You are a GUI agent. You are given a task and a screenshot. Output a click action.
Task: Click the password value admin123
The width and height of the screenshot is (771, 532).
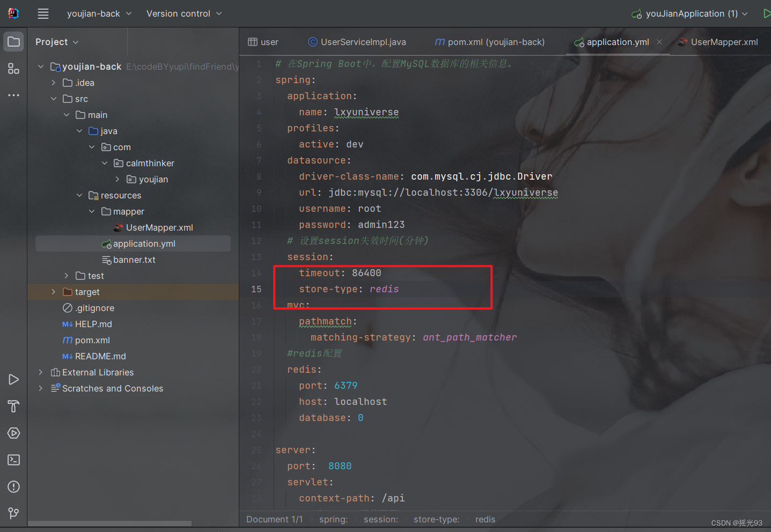(381, 225)
